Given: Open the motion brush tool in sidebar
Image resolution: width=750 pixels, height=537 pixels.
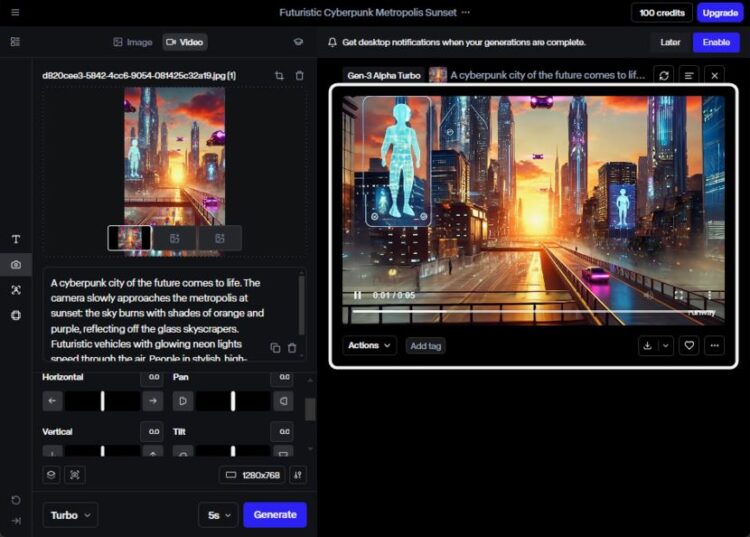Looking at the screenshot, I should pos(16,290).
